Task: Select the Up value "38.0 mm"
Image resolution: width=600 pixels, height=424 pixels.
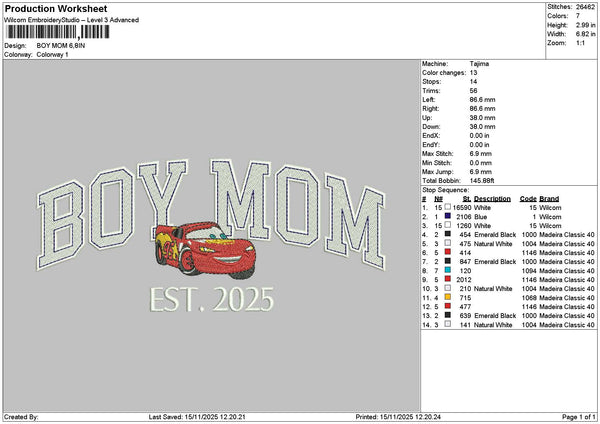Action: point(483,118)
